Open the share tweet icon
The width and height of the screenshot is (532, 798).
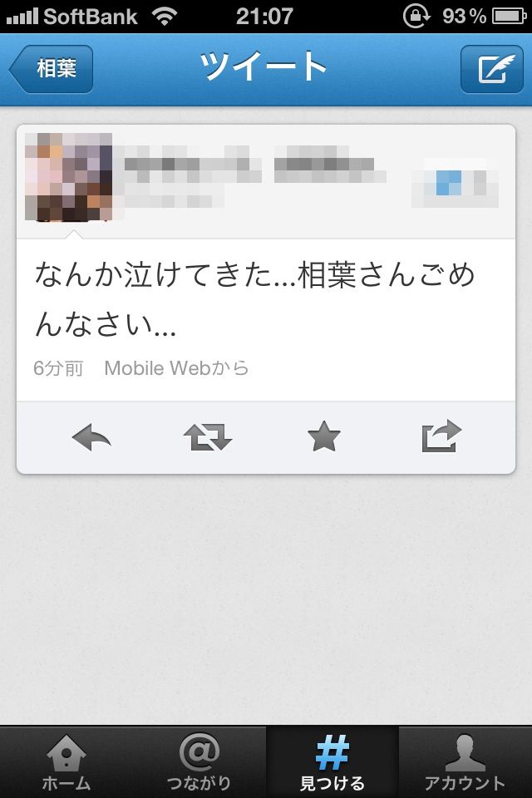[441, 436]
